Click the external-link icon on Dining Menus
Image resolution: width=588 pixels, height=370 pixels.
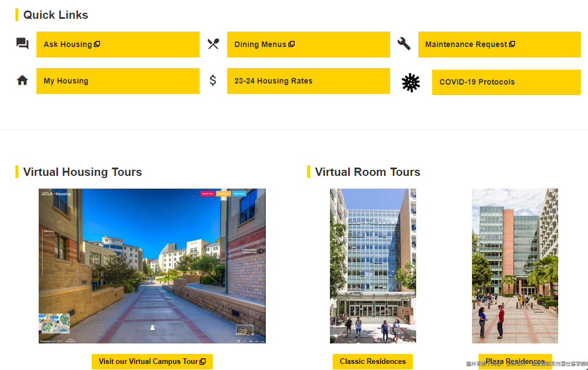291,44
